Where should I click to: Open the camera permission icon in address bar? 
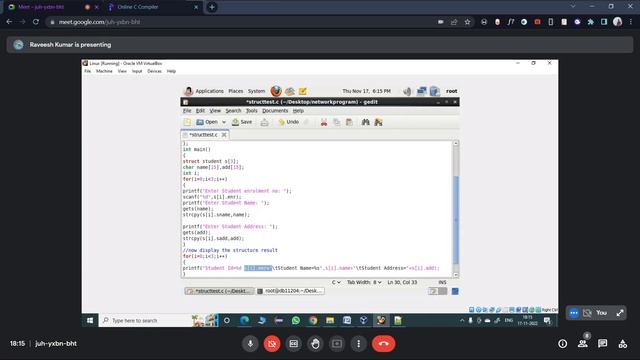coord(441,22)
